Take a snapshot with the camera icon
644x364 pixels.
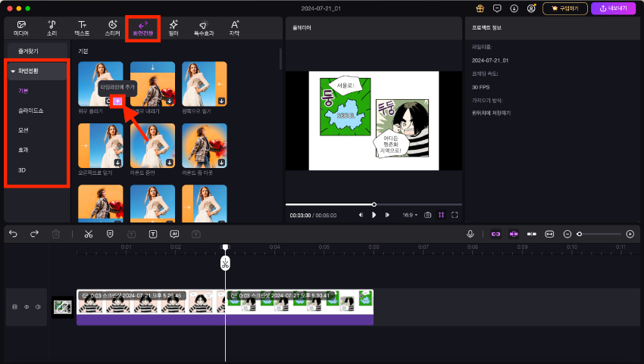coord(428,215)
